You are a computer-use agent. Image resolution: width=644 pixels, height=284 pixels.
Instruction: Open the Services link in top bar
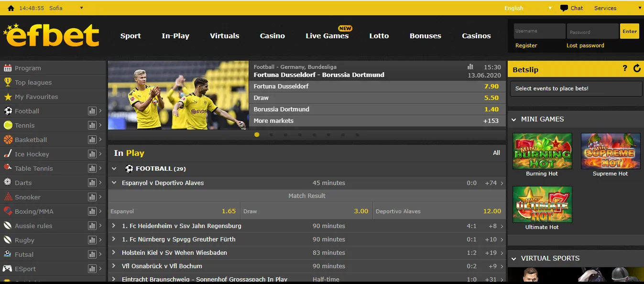(605, 8)
